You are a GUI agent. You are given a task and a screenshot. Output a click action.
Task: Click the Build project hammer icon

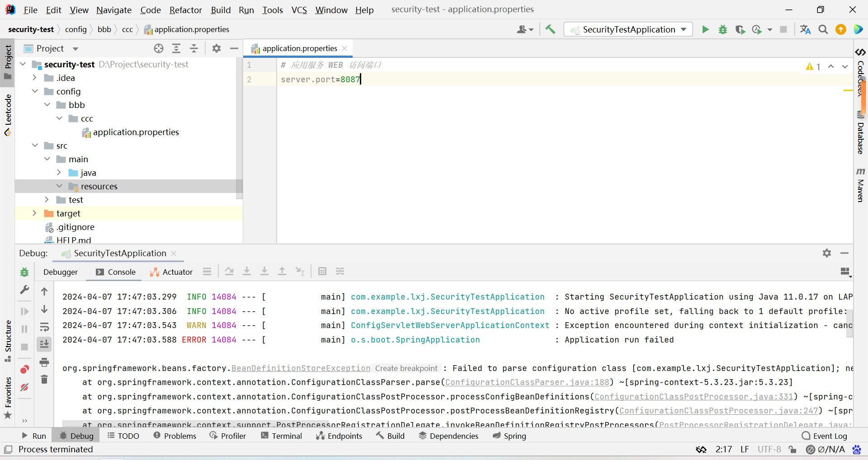pyautogui.click(x=550, y=30)
